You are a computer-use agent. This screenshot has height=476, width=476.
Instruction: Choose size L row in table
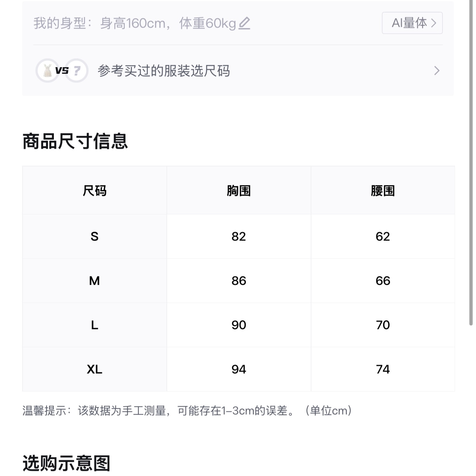click(x=238, y=325)
